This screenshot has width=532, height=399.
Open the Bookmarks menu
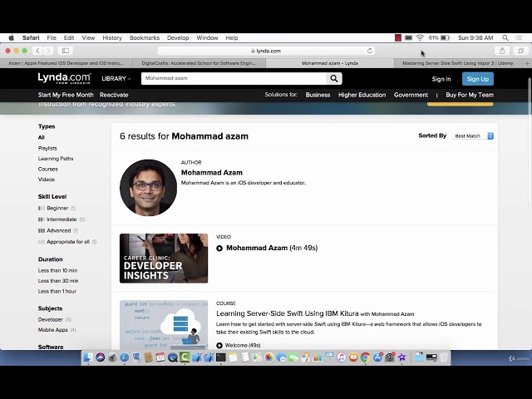tap(145, 37)
